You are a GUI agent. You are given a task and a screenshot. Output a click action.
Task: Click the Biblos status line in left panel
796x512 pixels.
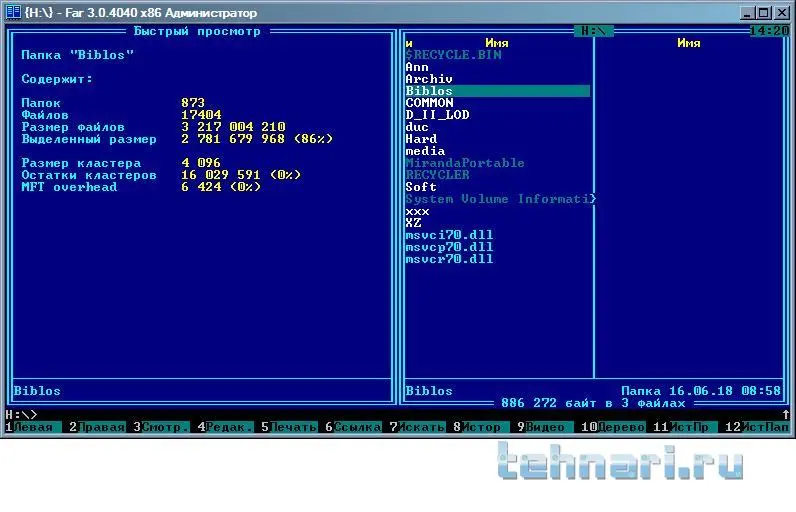(x=37, y=391)
